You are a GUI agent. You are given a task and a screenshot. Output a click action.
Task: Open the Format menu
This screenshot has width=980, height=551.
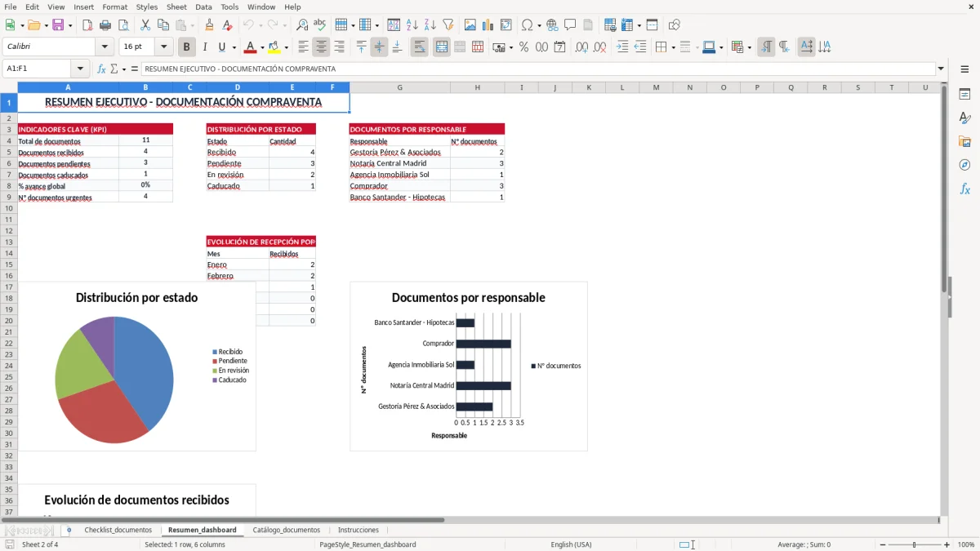(114, 7)
